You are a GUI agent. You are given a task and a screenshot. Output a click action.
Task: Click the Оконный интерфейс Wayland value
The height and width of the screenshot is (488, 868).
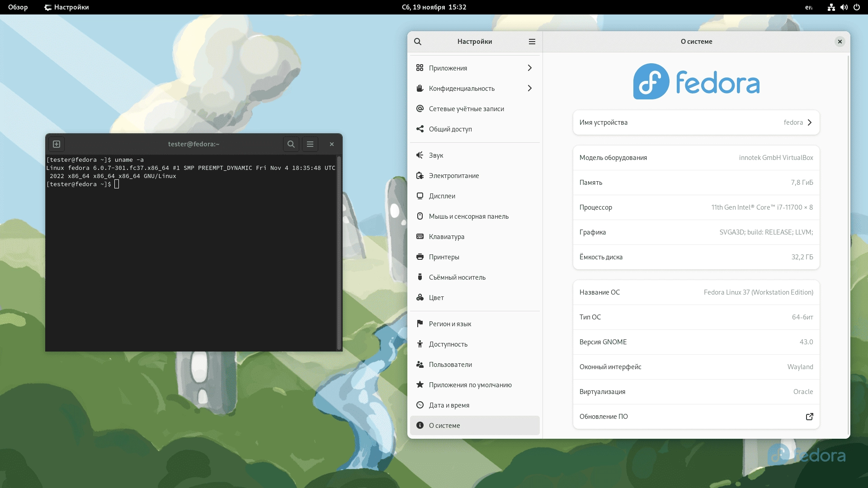(x=800, y=367)
